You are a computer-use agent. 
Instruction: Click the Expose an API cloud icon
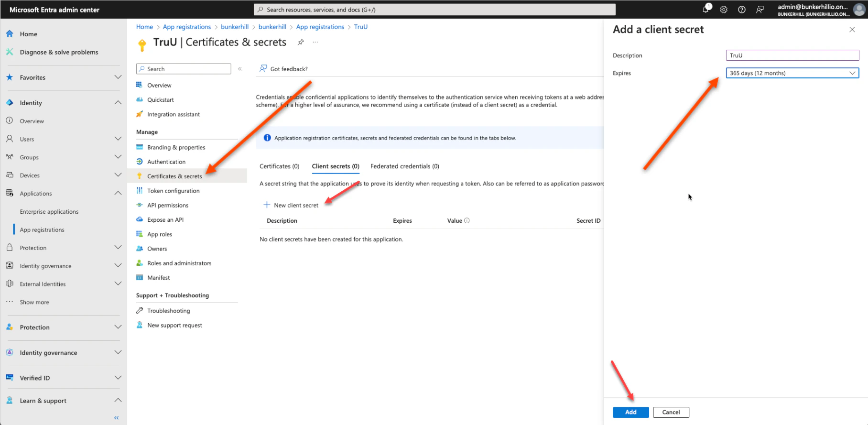(x=140, y=219)
